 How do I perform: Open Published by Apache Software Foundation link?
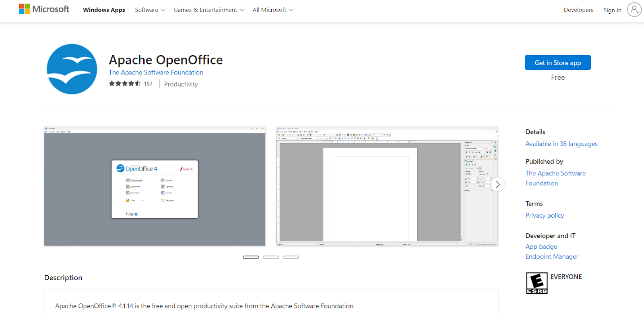click(x=555, y=178)
